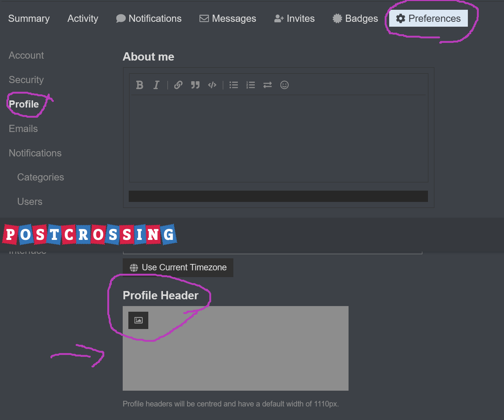This screenshot has width=504, height=420.
Task: Select Profile in the sidebar
Action: pyautogui.click(x=24, y=104)
